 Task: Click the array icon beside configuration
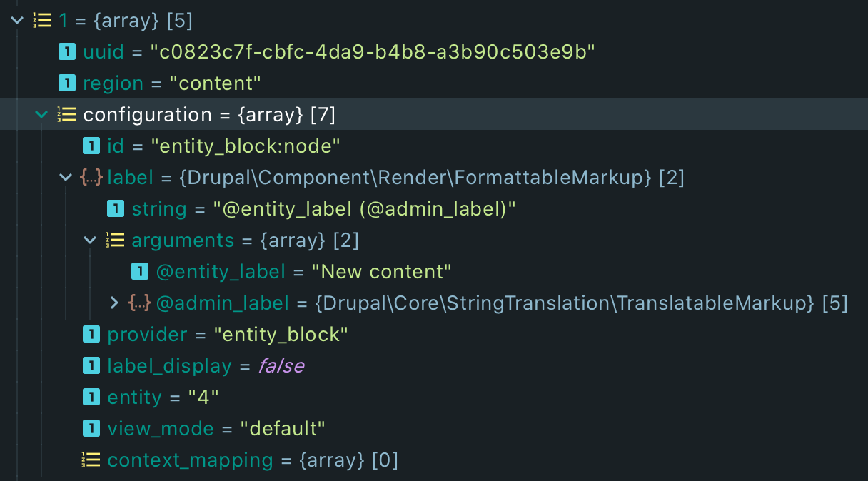click(66, 114)
